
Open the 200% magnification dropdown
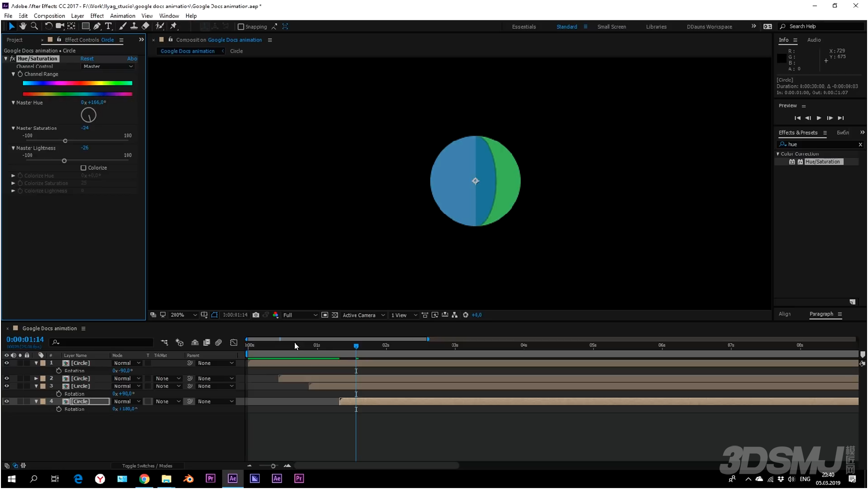[x=184, y=315]
